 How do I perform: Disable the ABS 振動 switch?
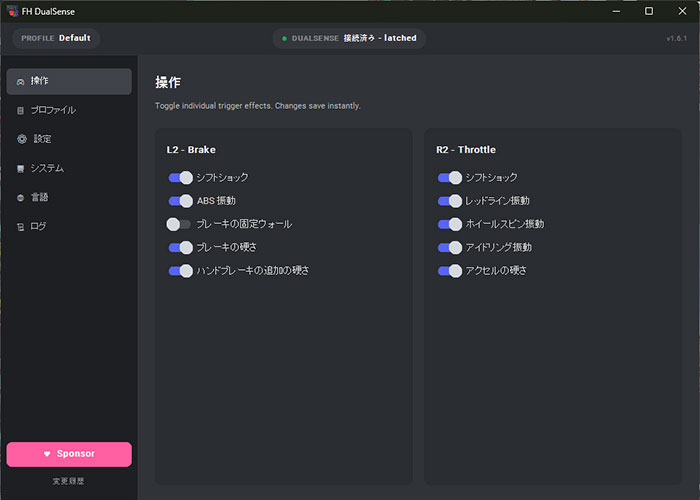click(180, 201)
